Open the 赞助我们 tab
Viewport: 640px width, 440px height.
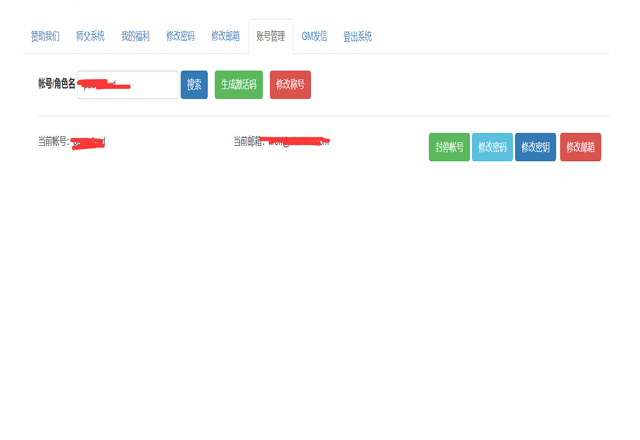click(x=45, y=36)
